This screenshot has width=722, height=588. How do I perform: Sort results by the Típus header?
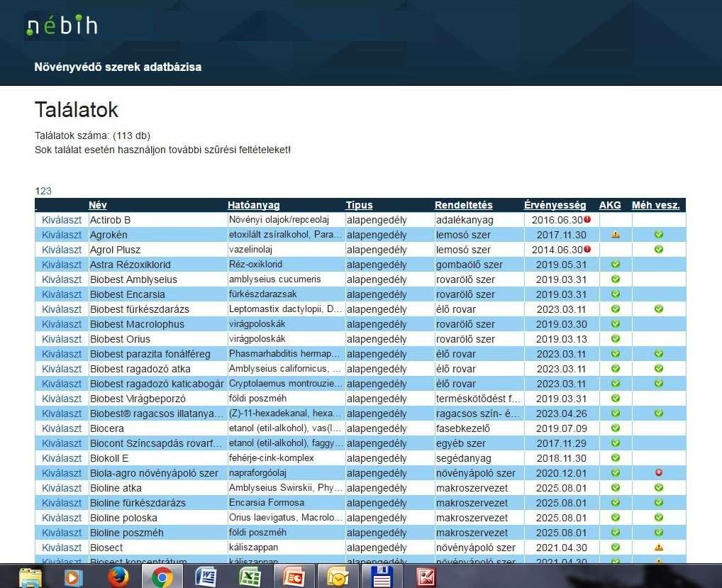coord(359,205)
